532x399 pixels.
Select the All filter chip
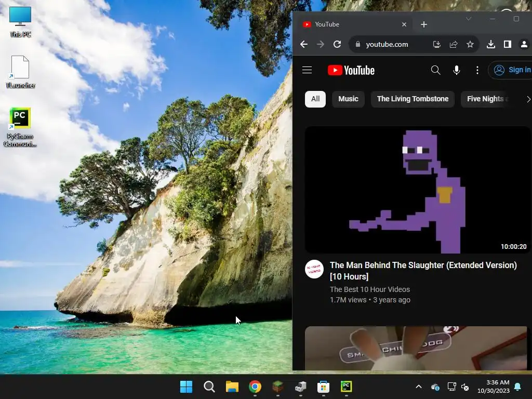click(x=315, y=99)
